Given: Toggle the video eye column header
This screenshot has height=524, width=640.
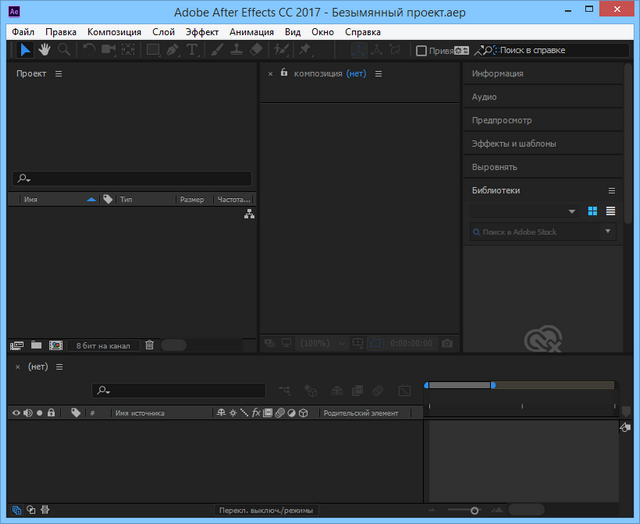Looking at the screenshot, I should [x=16, y=413].
